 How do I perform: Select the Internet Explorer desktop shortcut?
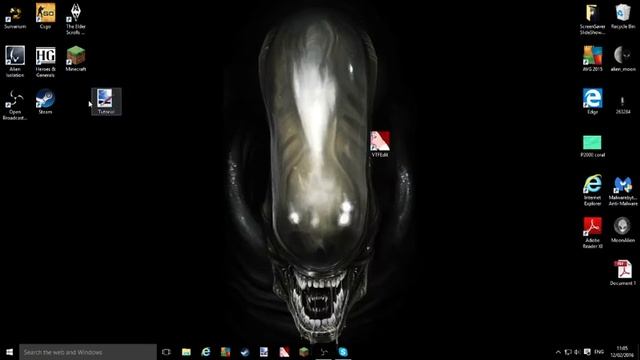click(x=593, y=190)
